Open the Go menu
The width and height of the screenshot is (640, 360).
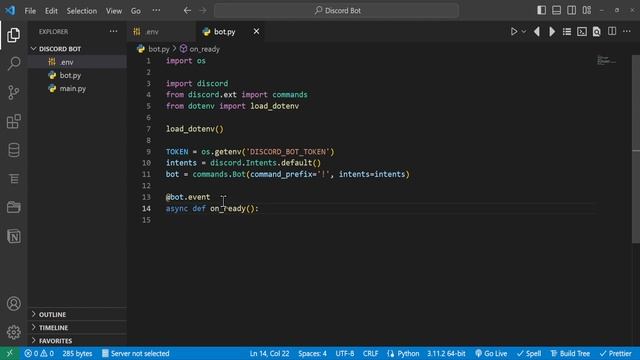point(136,11)
